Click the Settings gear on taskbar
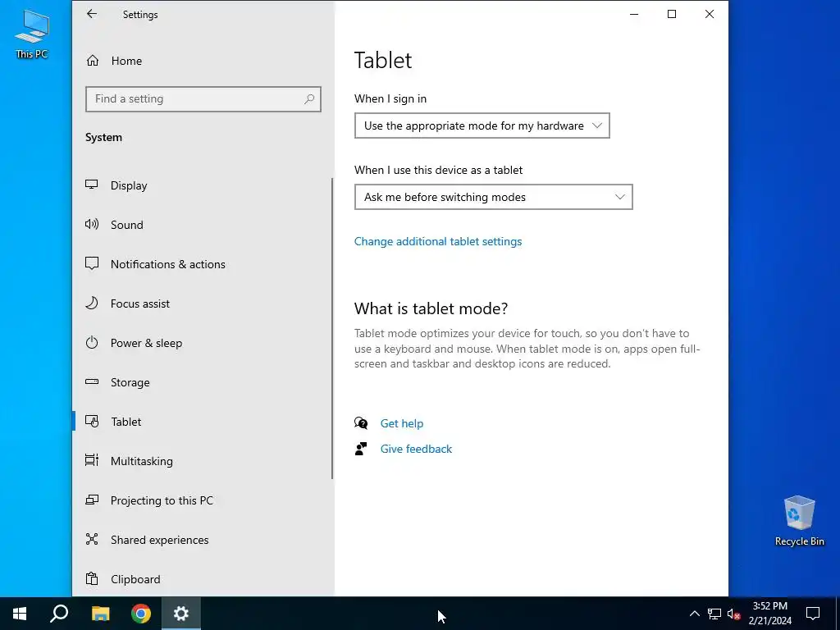 [181, 614]
